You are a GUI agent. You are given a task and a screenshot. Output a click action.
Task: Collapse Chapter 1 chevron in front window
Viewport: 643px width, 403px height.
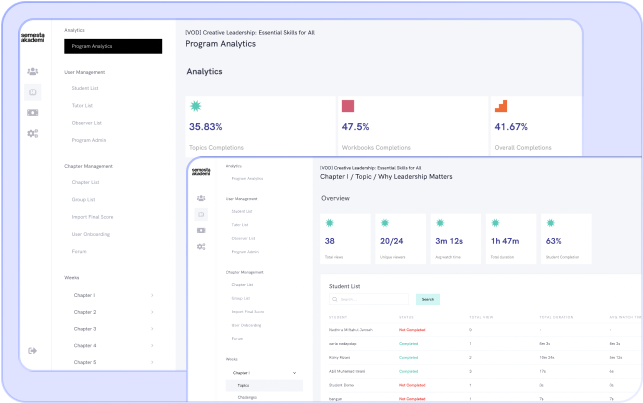pyautogui.click(x=294, y=373)
